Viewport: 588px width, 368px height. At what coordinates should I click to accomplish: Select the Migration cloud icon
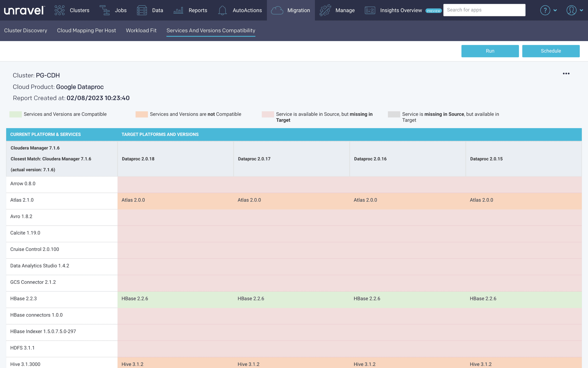(277, 10)
